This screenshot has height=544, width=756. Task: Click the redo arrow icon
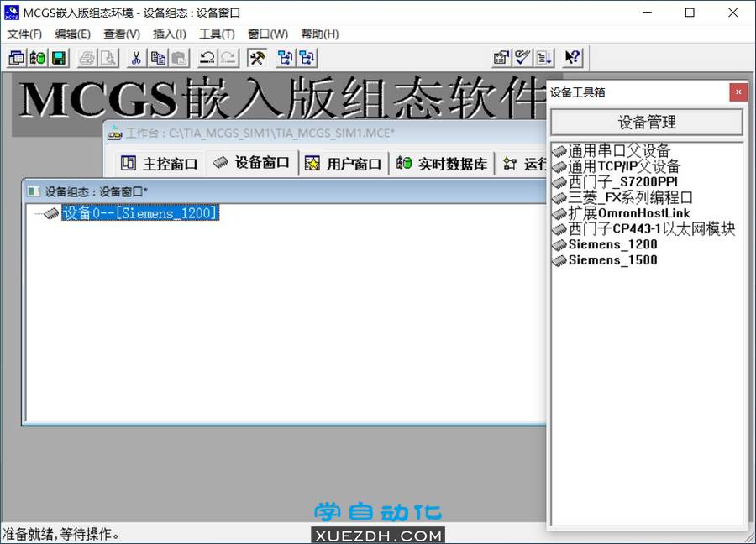coord(229,58)
